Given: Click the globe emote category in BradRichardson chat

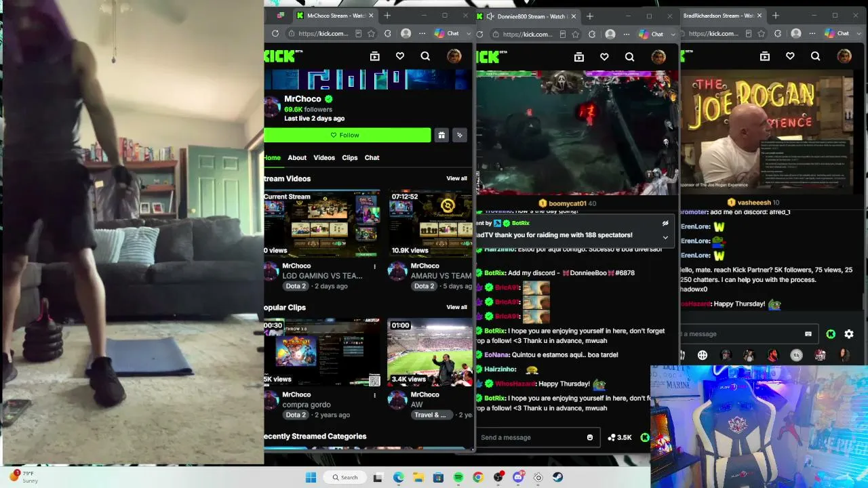Looking at the screenshot, I should click(703, 355).
